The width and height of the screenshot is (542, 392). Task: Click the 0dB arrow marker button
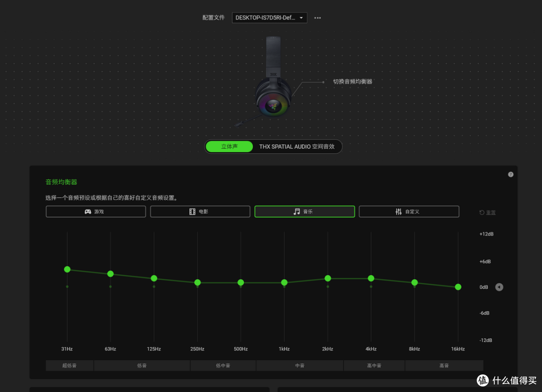(x=499, y=287)
